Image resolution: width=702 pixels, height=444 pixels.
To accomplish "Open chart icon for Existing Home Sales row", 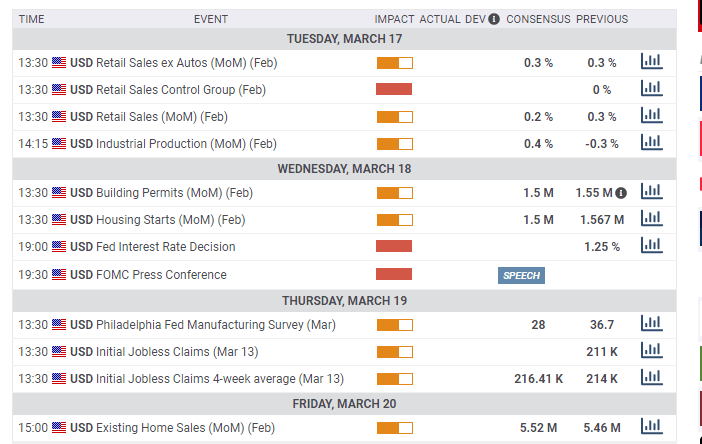I will tap(651, 427).
